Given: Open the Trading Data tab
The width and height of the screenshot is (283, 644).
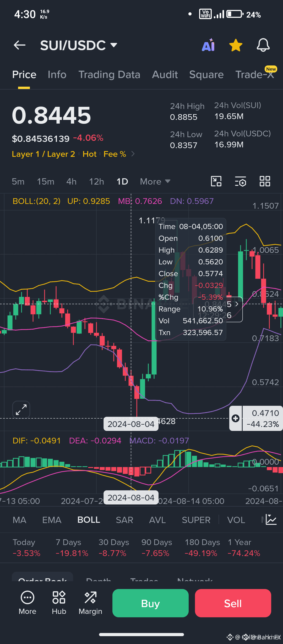Looking at the screenshot, I should point(109,75).
